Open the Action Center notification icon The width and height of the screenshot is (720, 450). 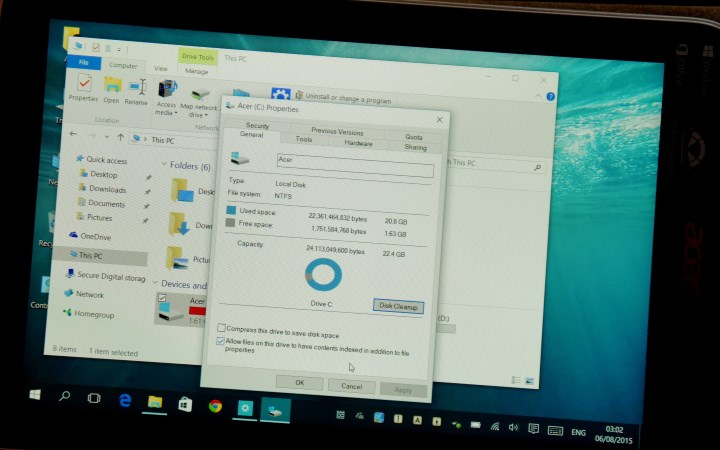[533, 429]
